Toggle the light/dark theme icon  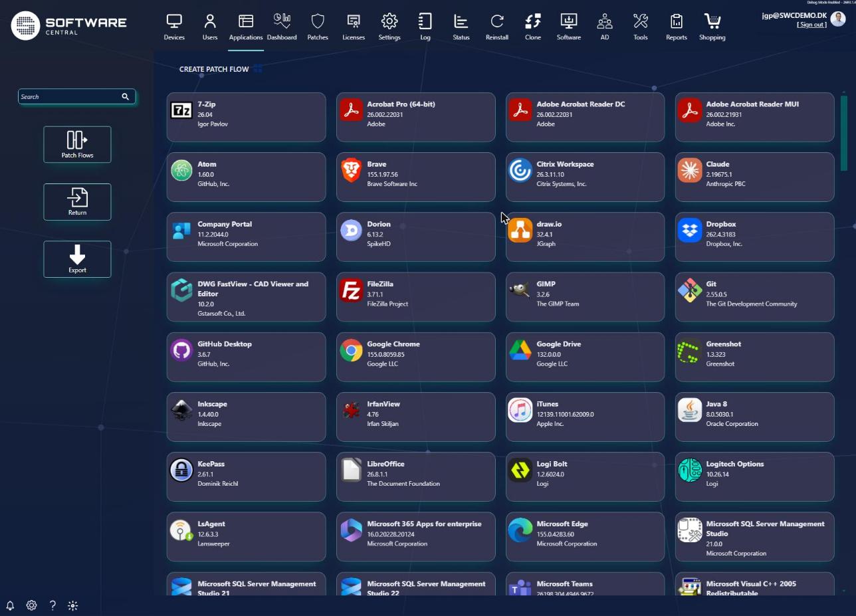pyautogui.click(x=73, y=605)
